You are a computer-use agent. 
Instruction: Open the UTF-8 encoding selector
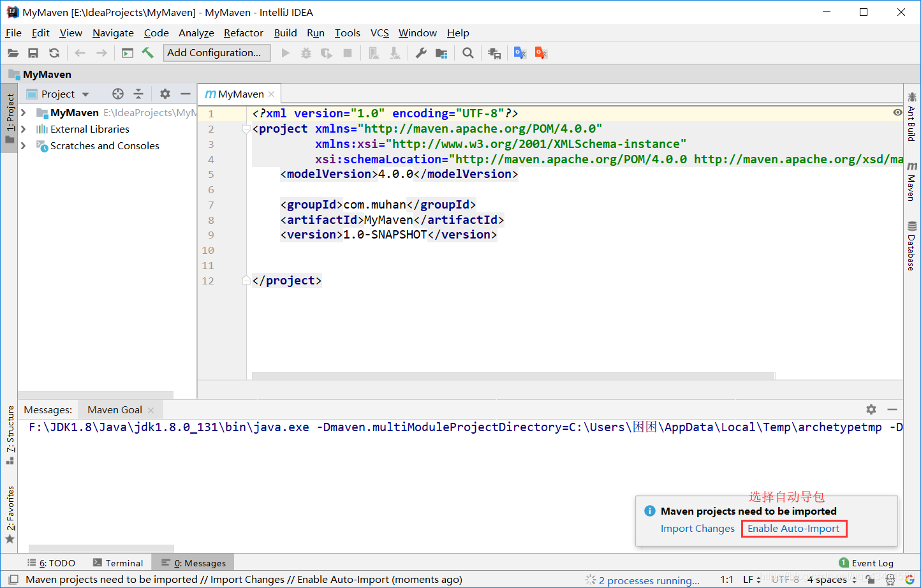point(786,580)
